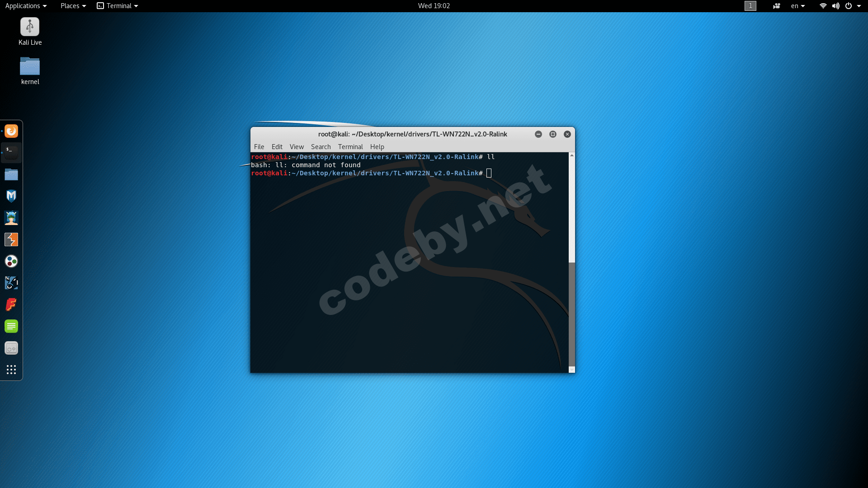Image resolution: width=868 pixels, height=488 pixels.
Task: Maximize the terminal window
Action: pyautogui.click(x=552, y=134)
